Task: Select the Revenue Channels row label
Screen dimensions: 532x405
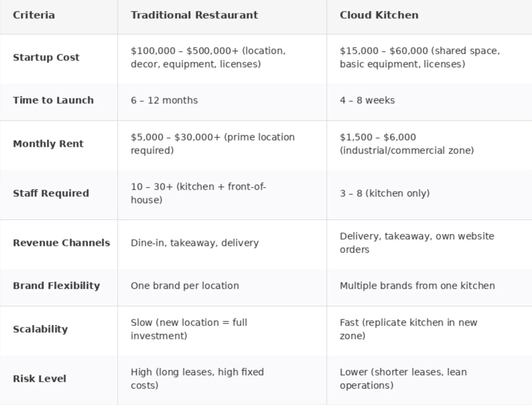Action: pyautogui.click(x=61, y=243)
